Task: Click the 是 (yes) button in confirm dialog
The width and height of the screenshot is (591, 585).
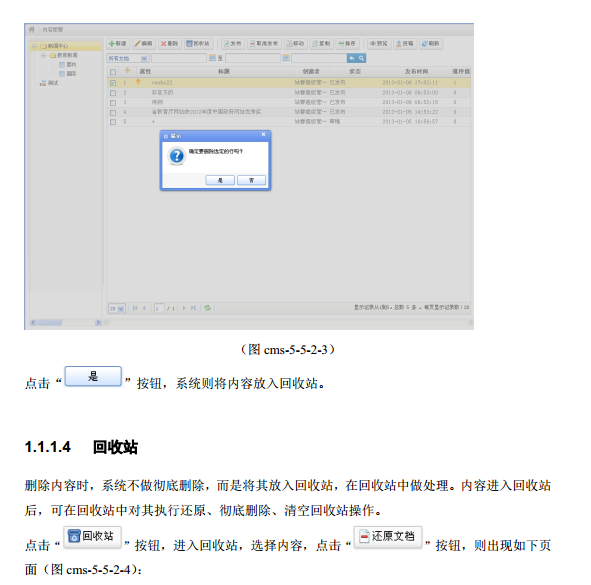Action: point(220,180)
